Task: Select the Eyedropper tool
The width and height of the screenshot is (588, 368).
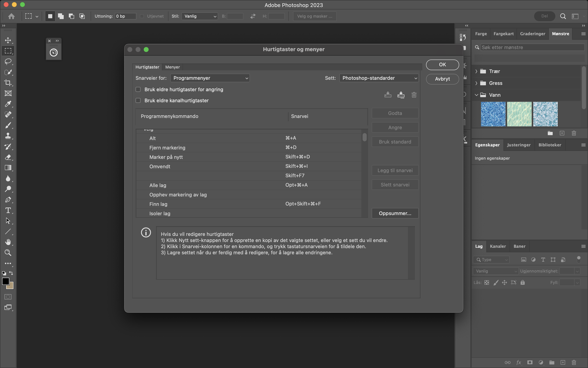Action: pos(8,104)
